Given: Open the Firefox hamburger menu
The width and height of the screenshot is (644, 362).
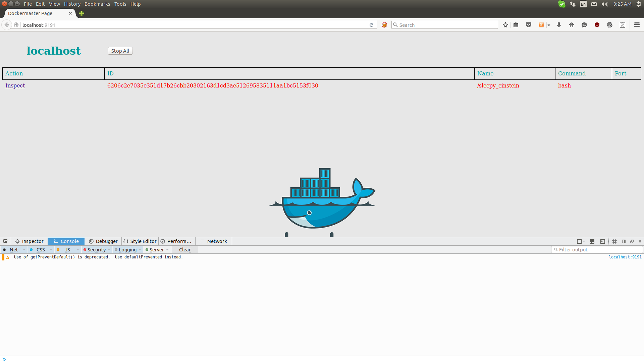Looking at the screenshot, I should [637, 25].
